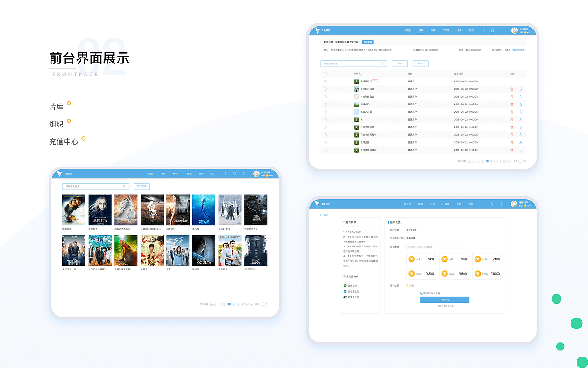Image resolution: width=588 pixels, height=368 pixels.
Task: Click edit-user icon for the 10:00:03 row
Action: click(x=520, y=97)
